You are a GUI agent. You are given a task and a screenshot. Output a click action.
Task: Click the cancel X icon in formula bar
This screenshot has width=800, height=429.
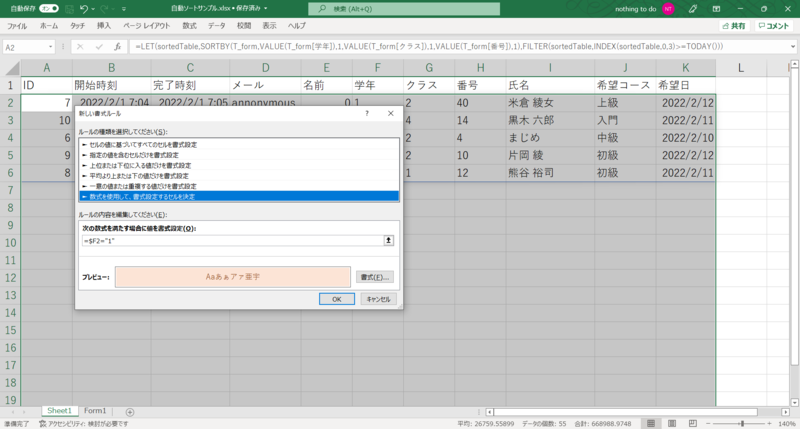(x=80, y=47)
